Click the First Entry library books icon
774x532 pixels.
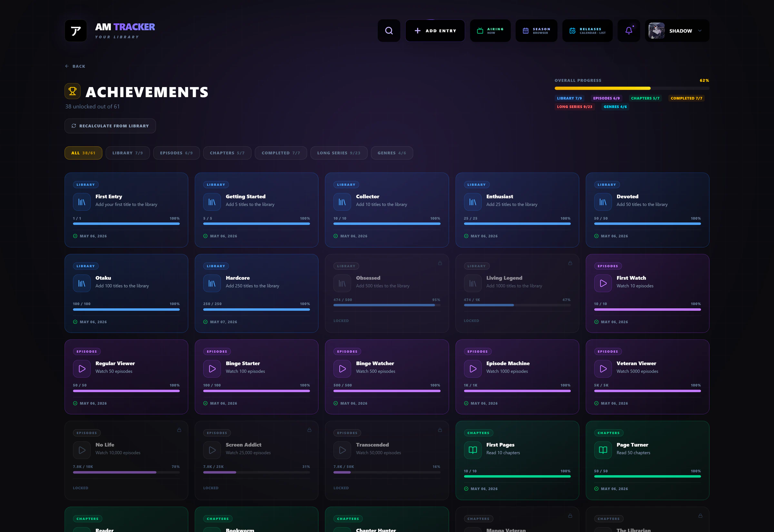click(x=82, y=202)
